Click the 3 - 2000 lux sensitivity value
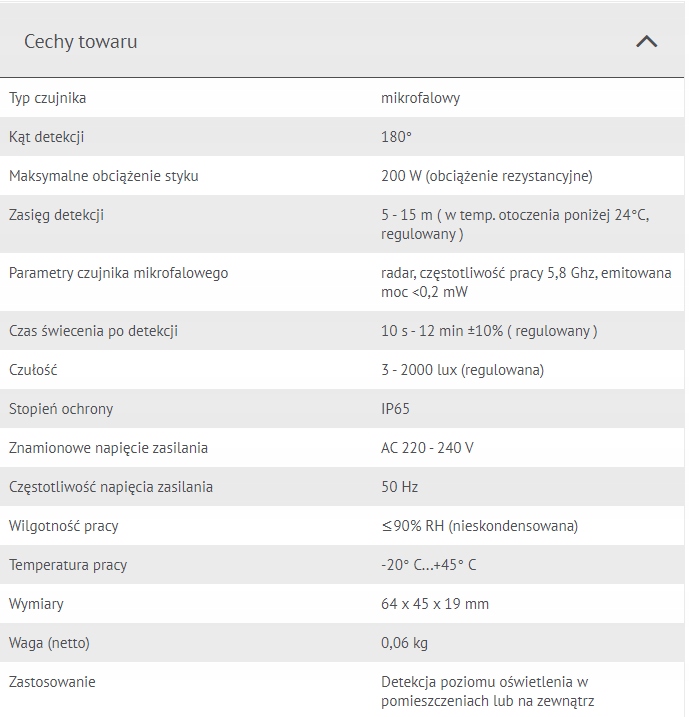The image size is (689, 717). pos(462,370)
